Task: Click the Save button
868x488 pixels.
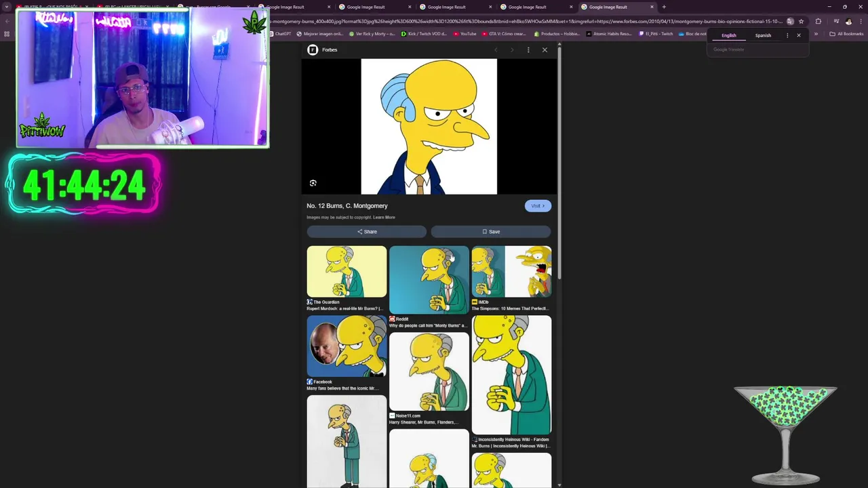Action: pos(491,232)
